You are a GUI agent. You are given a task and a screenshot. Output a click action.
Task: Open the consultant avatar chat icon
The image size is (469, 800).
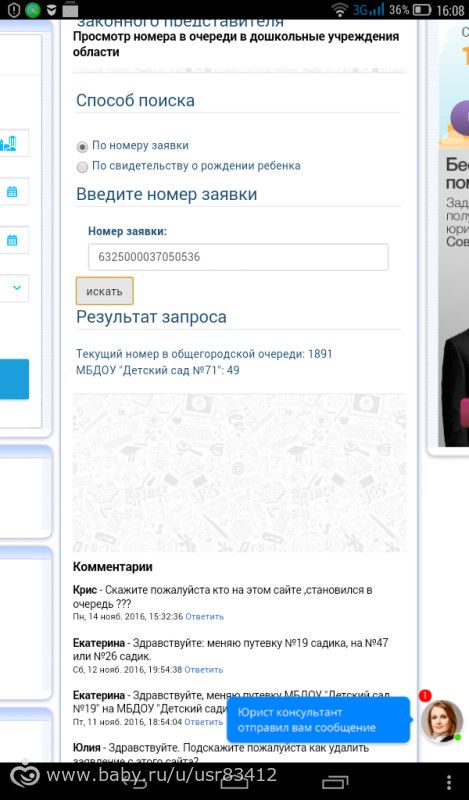pos(442,721)
